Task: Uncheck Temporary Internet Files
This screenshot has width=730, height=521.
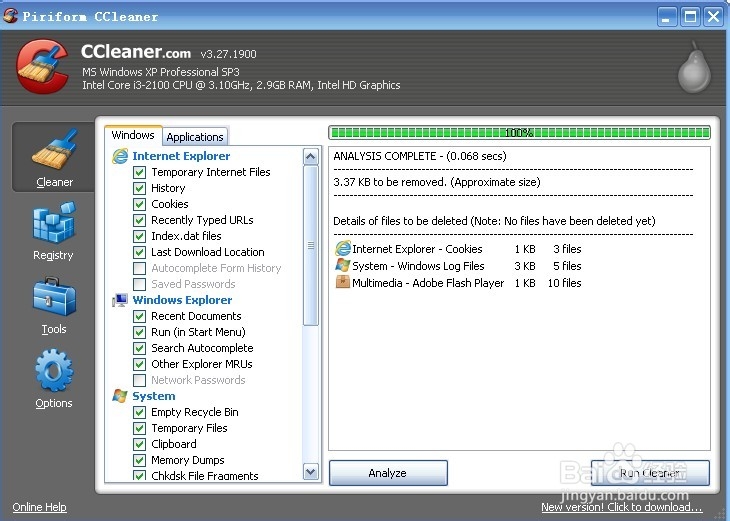Action: tap(139, 172)
